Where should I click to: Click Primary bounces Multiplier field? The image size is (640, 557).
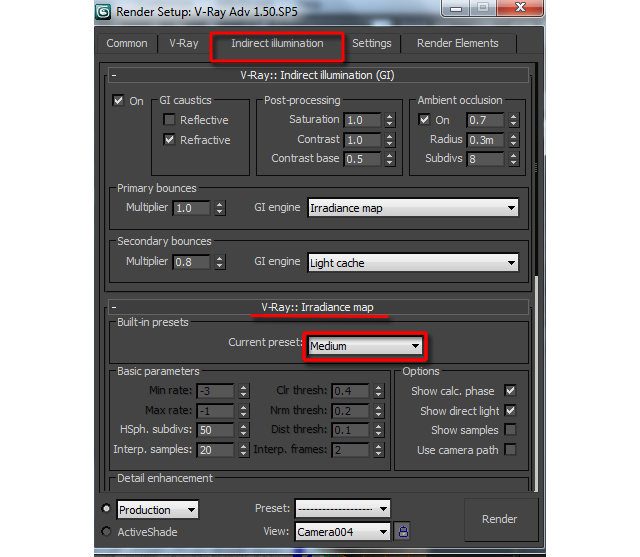click(191, 208)
